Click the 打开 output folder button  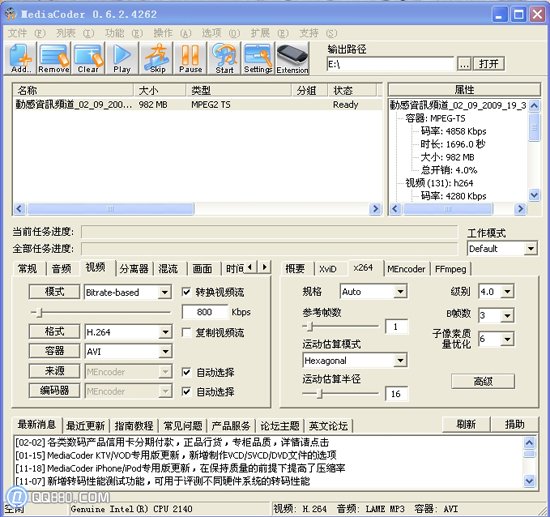[x=489, y=64]
